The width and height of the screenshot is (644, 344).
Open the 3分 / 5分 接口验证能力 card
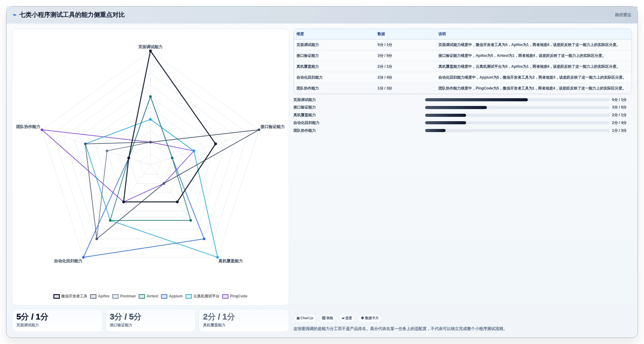(x=151, y=320)
